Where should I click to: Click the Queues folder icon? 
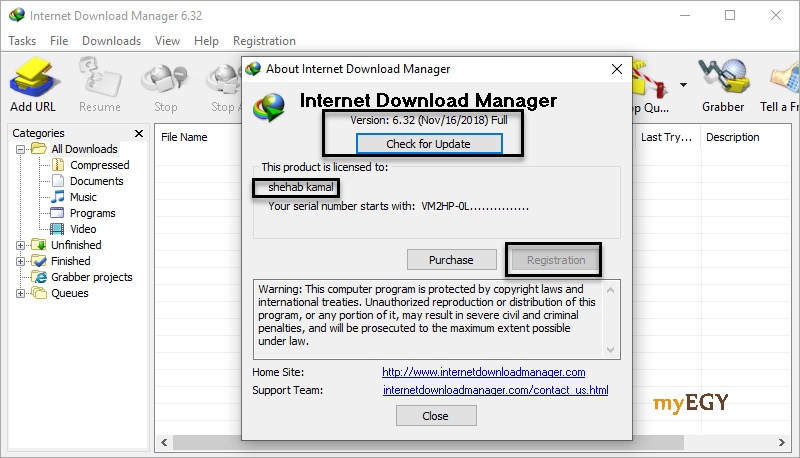click(x=39, y=293)
